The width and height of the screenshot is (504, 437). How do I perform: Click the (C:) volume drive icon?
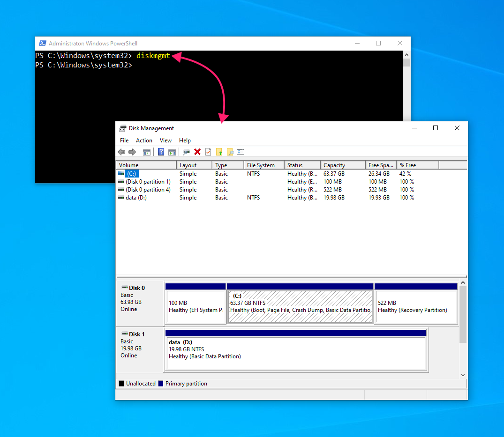(x=121, y=173)
